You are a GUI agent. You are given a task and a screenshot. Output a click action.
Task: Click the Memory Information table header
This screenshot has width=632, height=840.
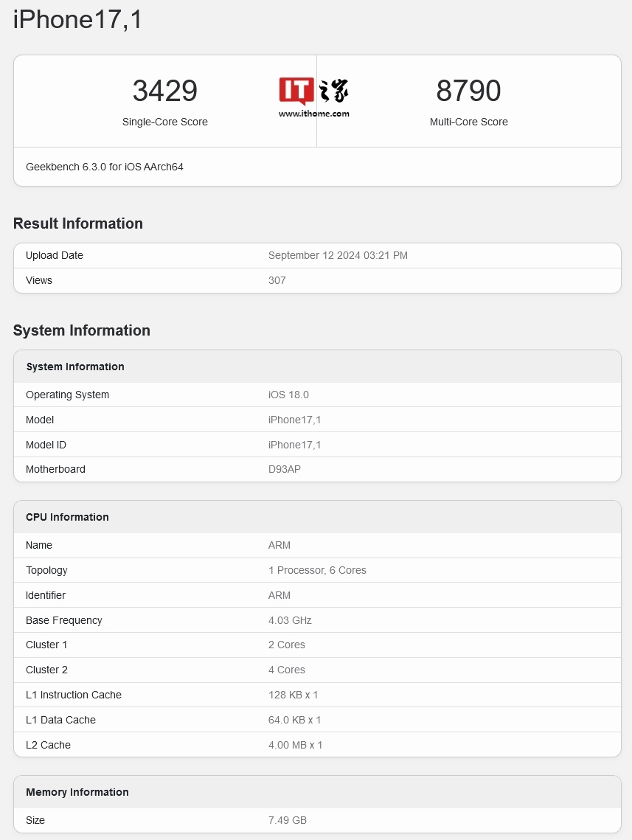[x=77, y=792]
